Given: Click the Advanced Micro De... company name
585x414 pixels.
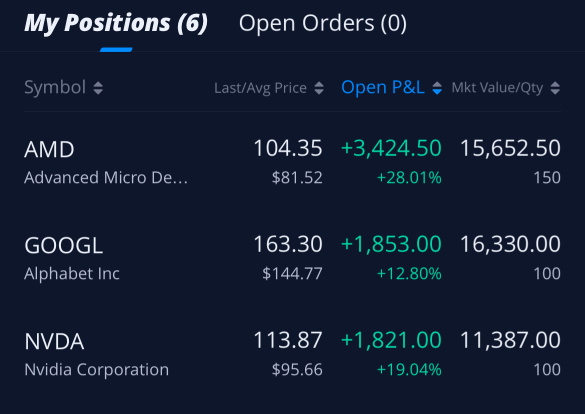Looking at the screenshot, I should tap(106, 178).
